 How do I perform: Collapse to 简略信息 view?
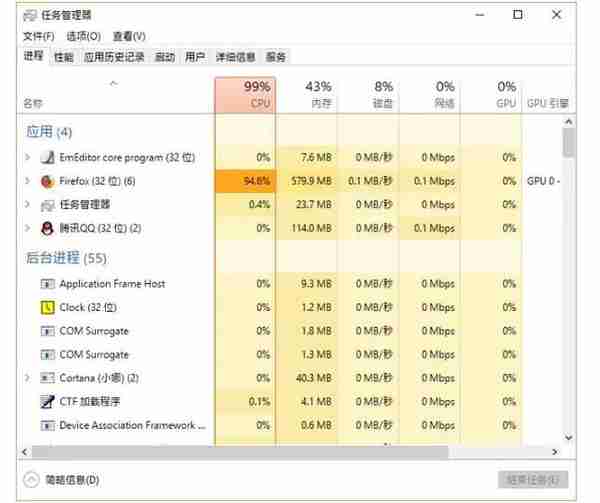pyautogui.click(x=62, y=480)
